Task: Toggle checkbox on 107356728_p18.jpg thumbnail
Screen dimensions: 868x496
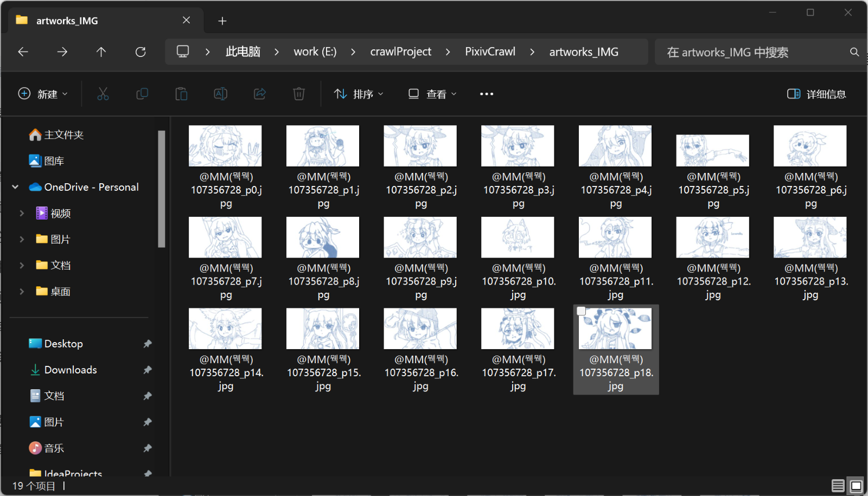Action: click(x=582, y=311)
